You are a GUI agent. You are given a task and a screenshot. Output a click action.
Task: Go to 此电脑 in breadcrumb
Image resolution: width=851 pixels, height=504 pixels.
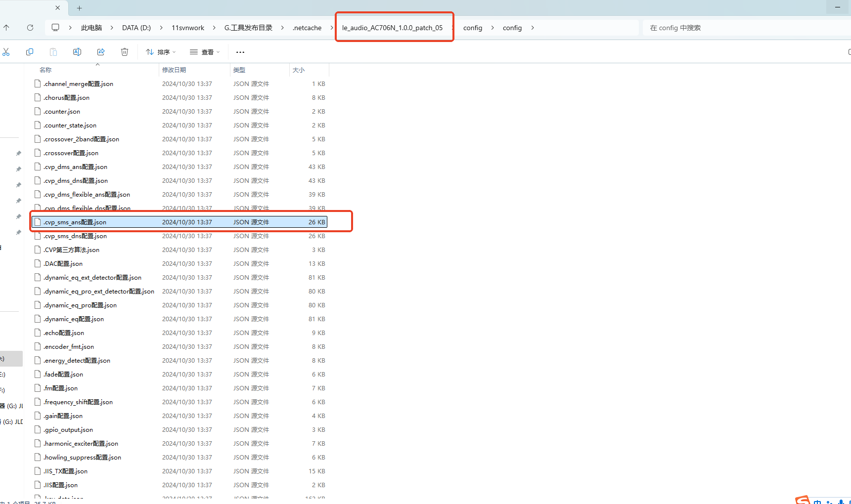coord(91,28)
